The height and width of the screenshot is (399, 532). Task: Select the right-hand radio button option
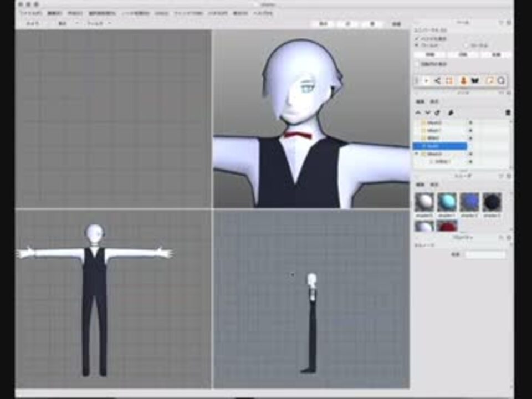click(467, 45)
